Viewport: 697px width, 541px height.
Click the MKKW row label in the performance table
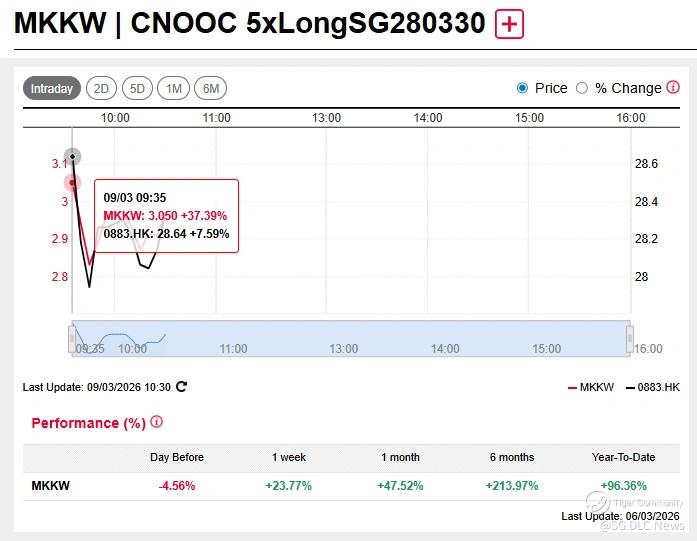pyautogui.click(x=50, y=486)
